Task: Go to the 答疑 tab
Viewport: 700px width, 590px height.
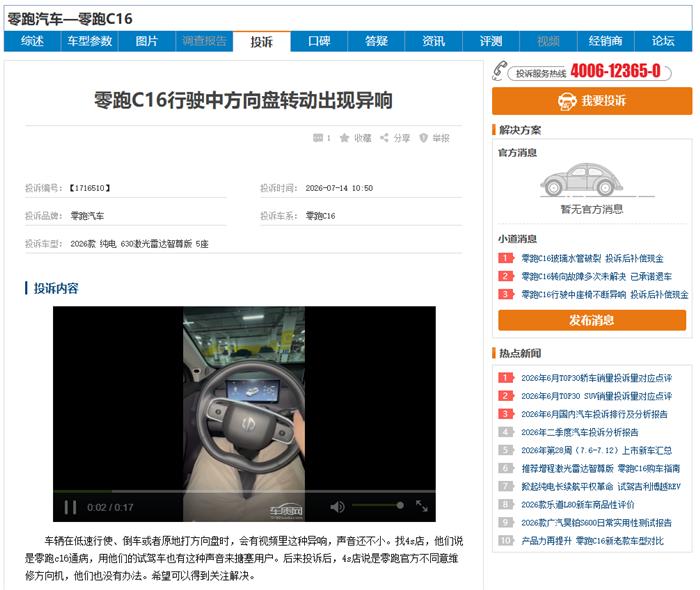Action: (x=376, y=42)
